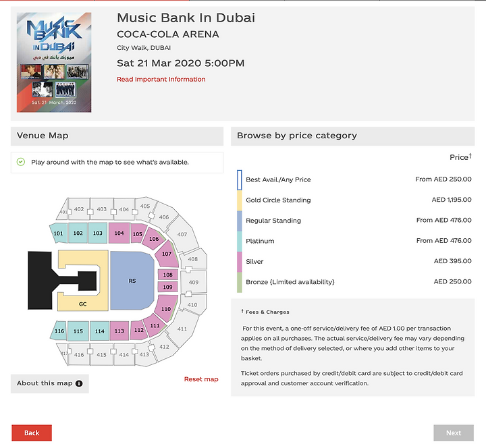Pick section 115 on the arena map
The height and width of the screenshot is (448, 486).
point(78,331)
